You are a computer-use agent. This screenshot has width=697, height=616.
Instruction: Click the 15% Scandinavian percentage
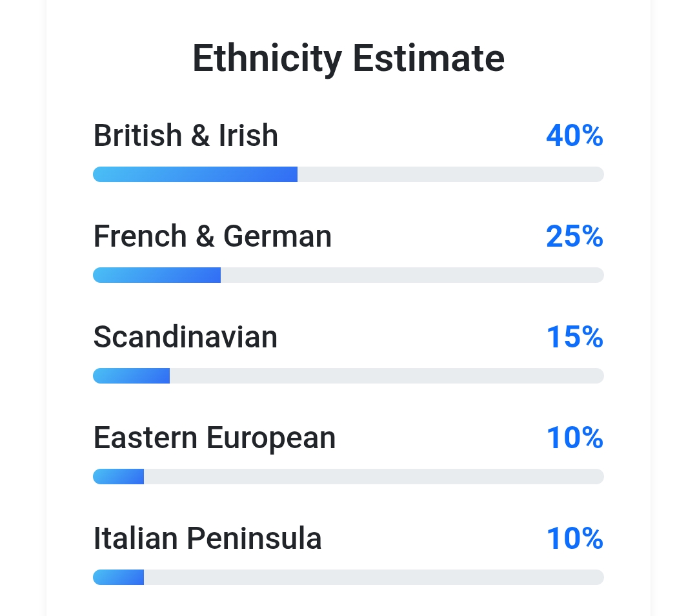pos(574,337)
